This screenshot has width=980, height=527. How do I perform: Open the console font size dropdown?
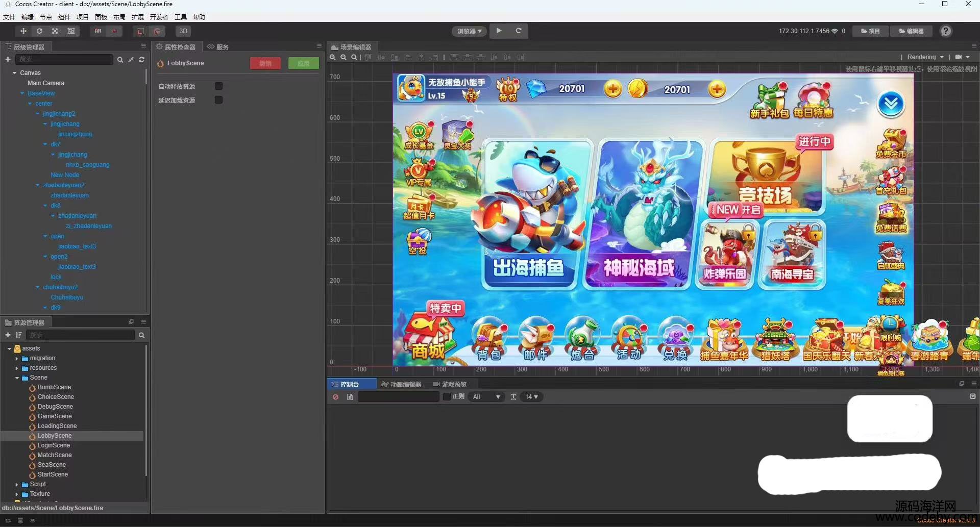tap(531, 397)
